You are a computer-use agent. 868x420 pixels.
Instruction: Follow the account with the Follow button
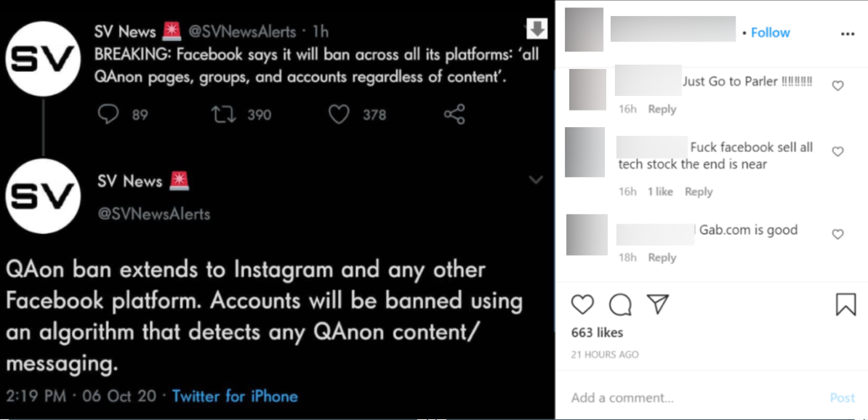point(770,32)
